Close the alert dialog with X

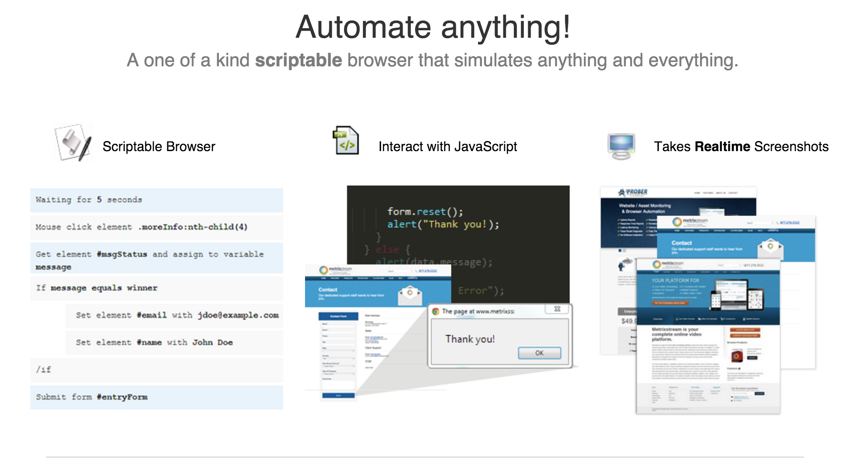click(x=557, y=309)
